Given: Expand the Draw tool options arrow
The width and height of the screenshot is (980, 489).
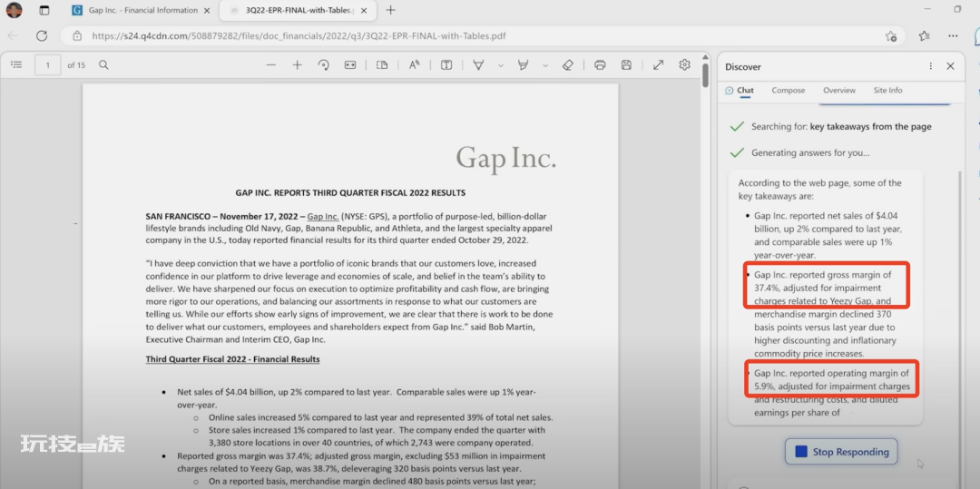Looking at the screenshot, I should coord(501,65).
